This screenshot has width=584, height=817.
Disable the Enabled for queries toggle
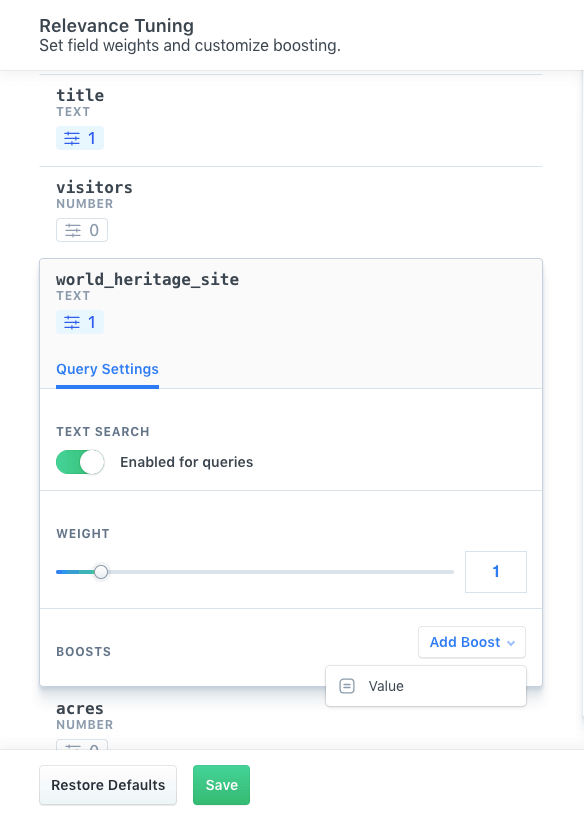[80, 462]
